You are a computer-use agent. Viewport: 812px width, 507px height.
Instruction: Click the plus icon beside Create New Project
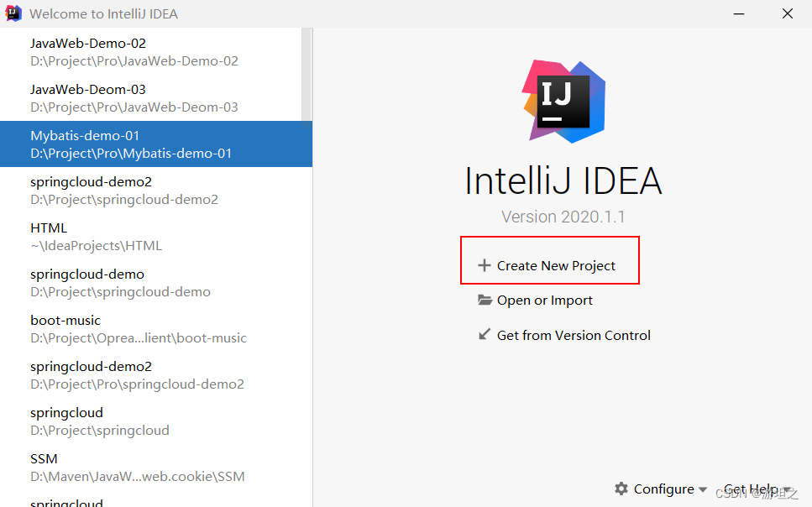[485, 265]
